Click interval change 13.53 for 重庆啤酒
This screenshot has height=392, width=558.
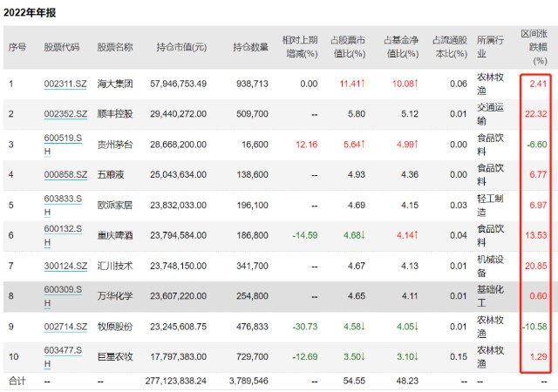pos(536,235)
